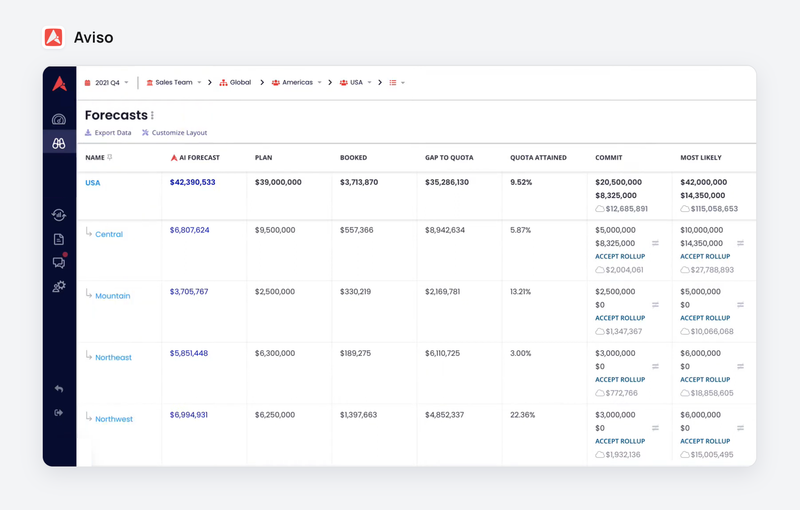Viewport: 800px width, 510px height.
Task: Click the equals icon in Mountain Commit cell
Action: pos(656,305)
